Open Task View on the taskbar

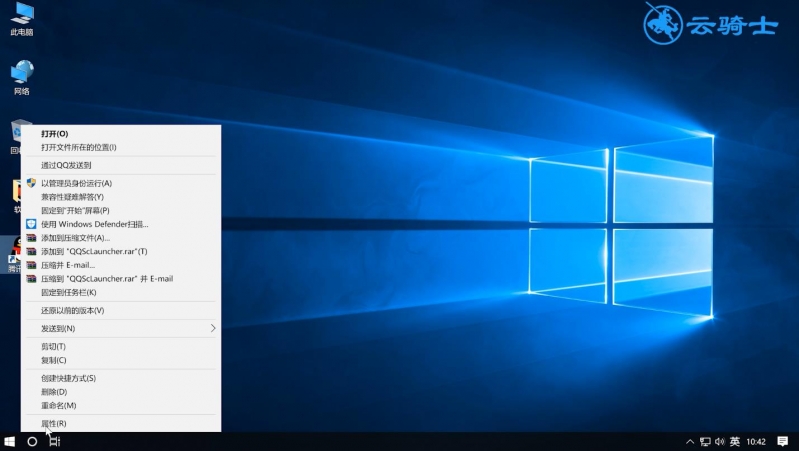point(55,441)
